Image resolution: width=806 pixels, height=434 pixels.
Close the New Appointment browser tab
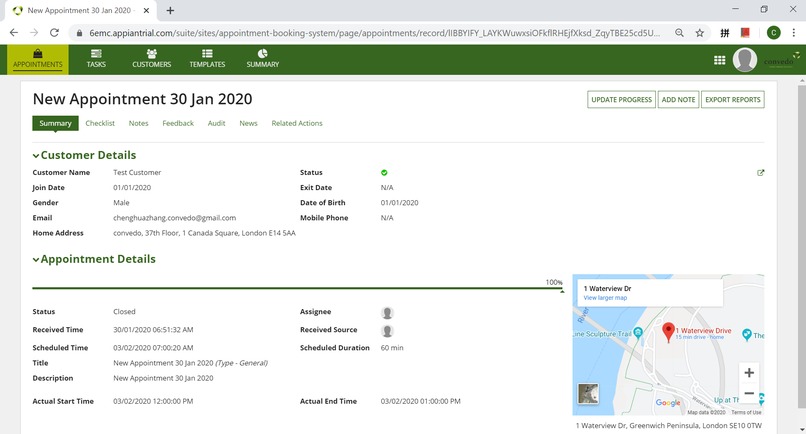(146, 10)
